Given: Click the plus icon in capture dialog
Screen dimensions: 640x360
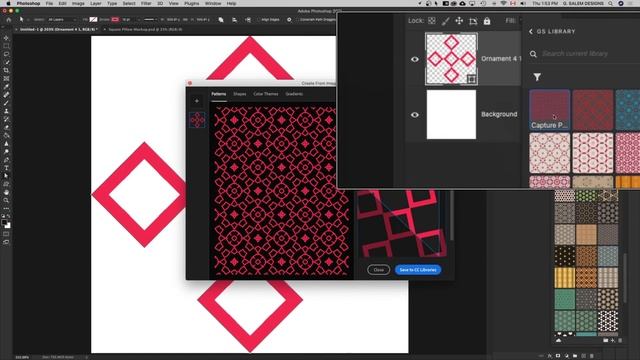Looking at the screenshot, I should pyautogui.click(x=197, y=101).
